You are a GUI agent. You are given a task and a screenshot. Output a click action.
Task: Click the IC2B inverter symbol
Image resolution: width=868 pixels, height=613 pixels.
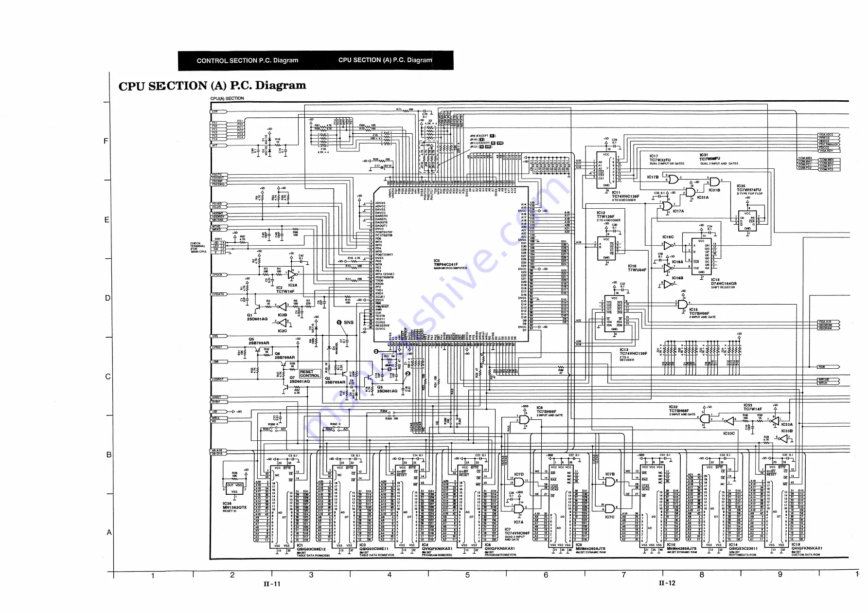(x=282, y=306)
